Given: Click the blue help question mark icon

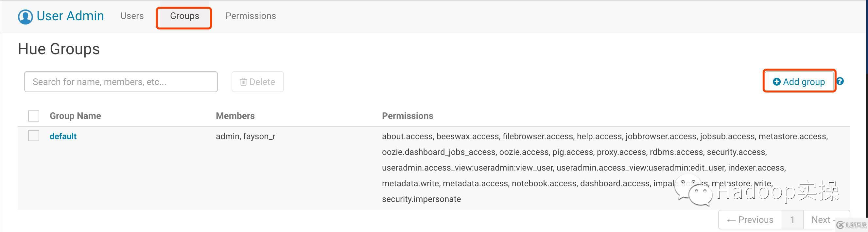Looking at the screenshot, I should [x=840, y=81].
